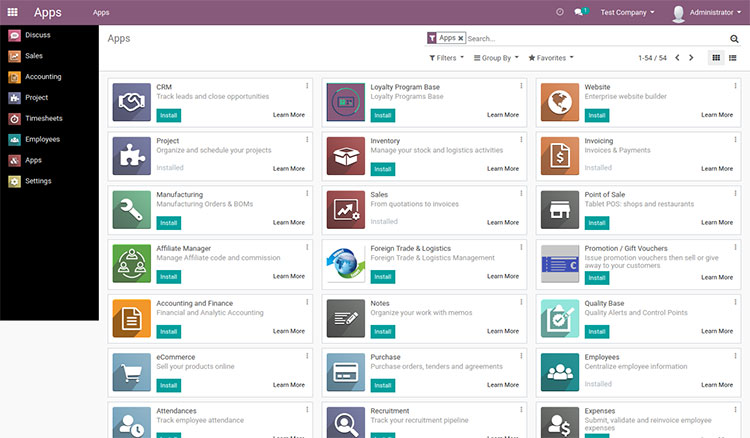The width and height of the screenshot is (750, 438).
Task: Open the search magnifier icon
Action: point(734,39)
